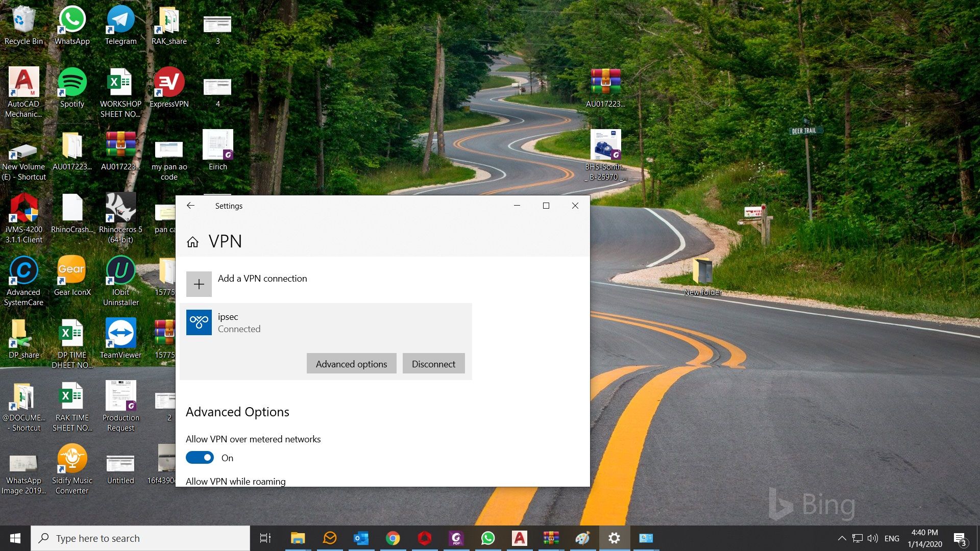Viewport: 980px width, 551px height.
Task: Disconnect the ipsec VPN
Action: (433, 364)
